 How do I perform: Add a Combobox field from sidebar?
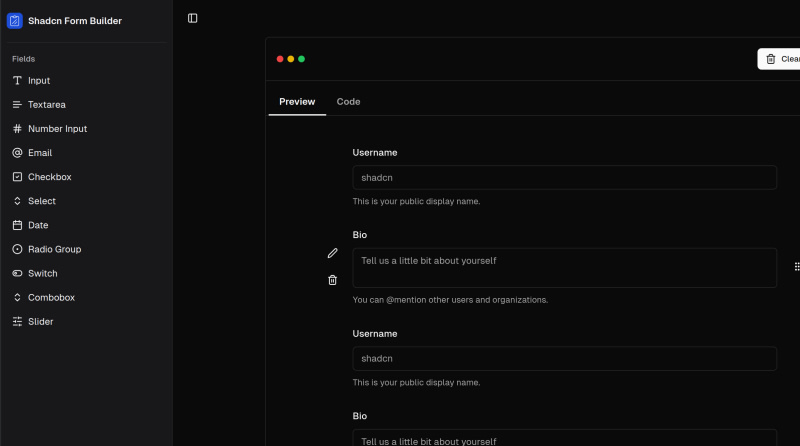tap(51, 297)
